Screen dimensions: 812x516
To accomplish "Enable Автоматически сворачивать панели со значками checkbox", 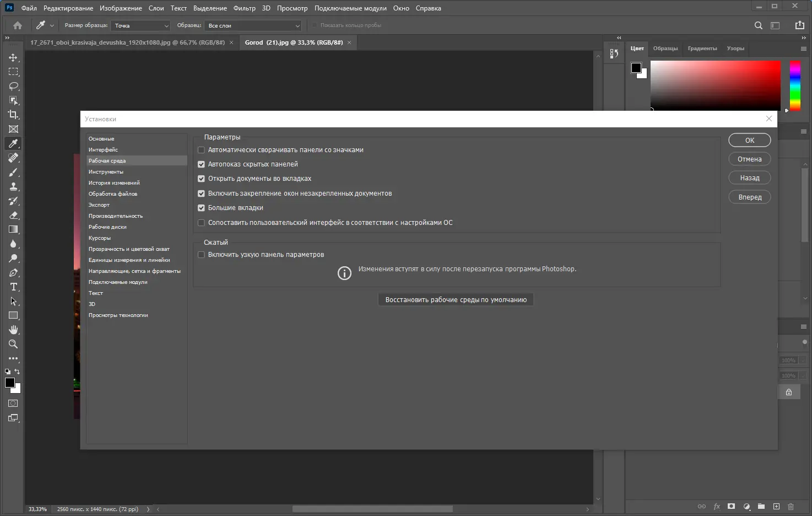I will tap(201, 150).
